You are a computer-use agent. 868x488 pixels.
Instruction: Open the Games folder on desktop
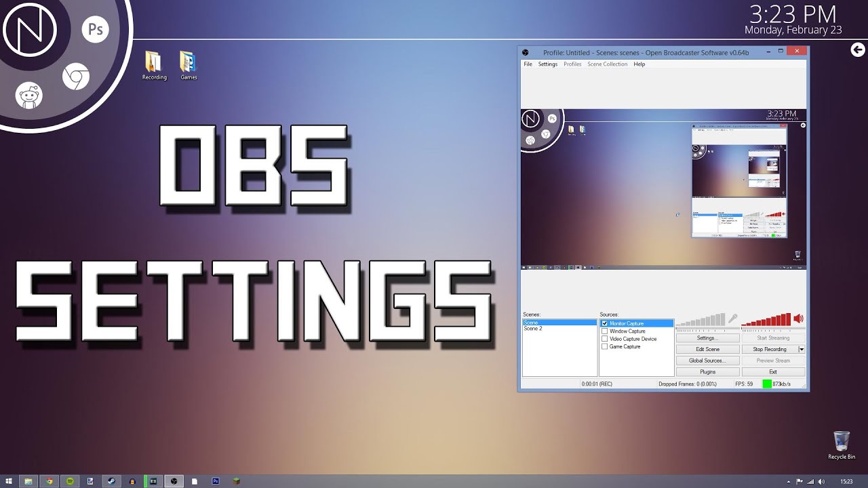[189, 66]
